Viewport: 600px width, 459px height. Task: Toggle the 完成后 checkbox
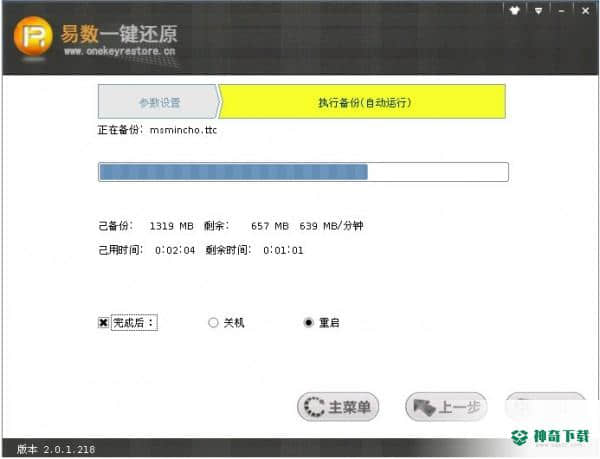[x=103, y=322]
